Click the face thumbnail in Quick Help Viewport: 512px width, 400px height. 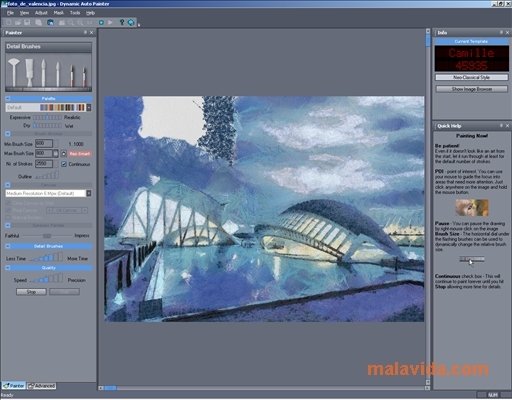click(472, 207)
